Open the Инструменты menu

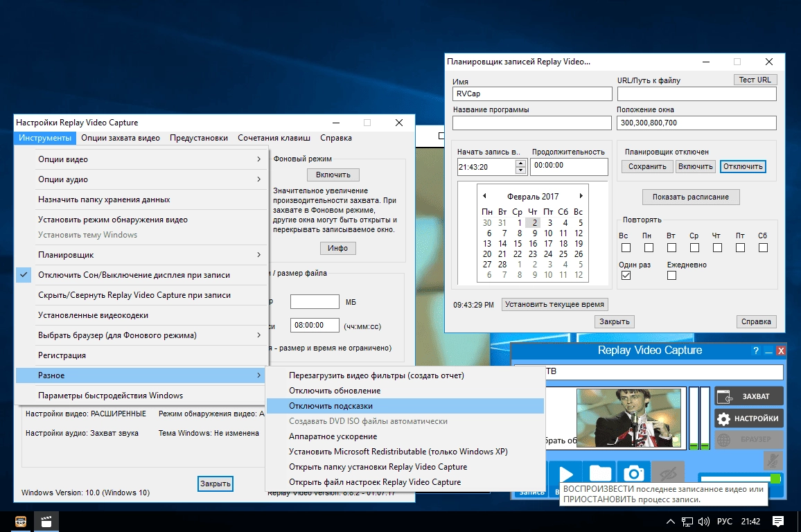(x=45, y=138)
